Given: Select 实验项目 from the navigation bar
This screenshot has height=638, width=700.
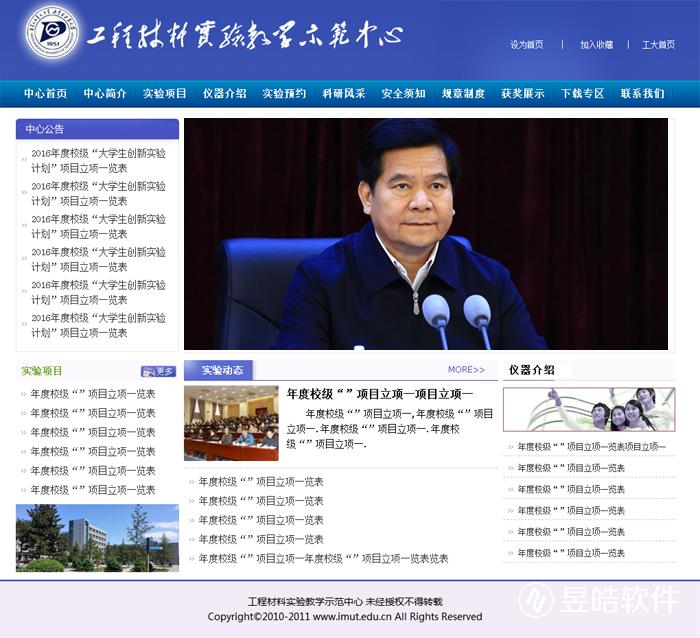Looking at the screenshot, I should 165,94.
